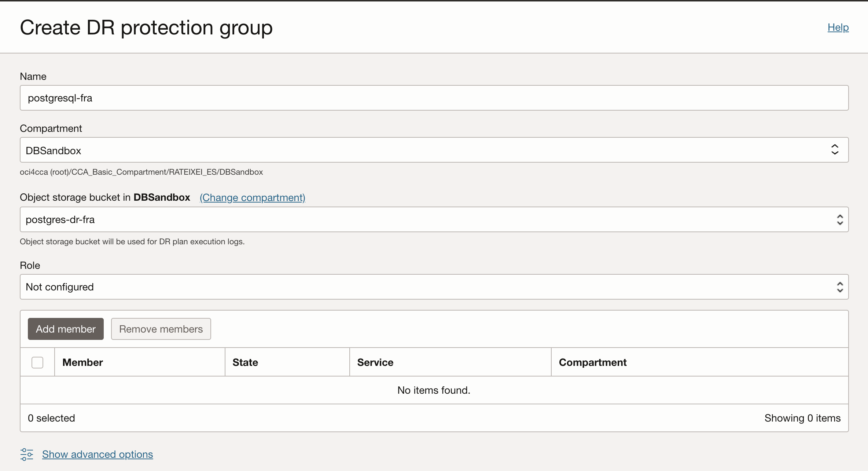This screenshot has width=868, height=471.
Task: Click the Member column header
Action: tap(83, 363)
